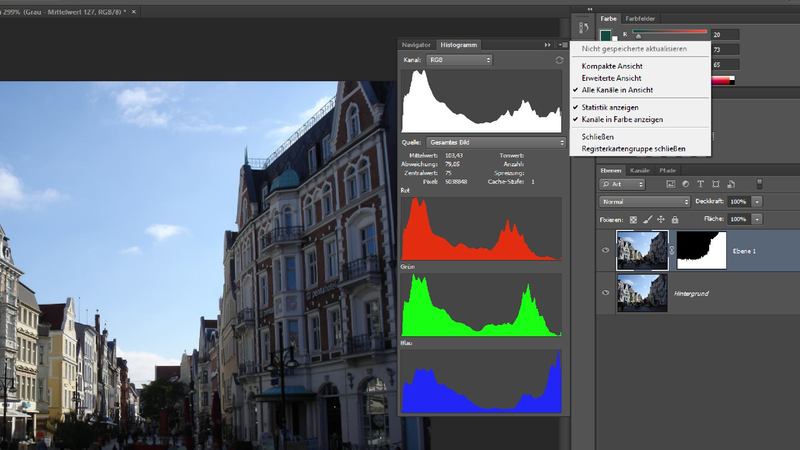Image resolution: width=800 pixels, height=450 pixels.
Task: Toggle visibility of the Hintergrund layer
Action: pyautogui.click(x=605, y=291)
